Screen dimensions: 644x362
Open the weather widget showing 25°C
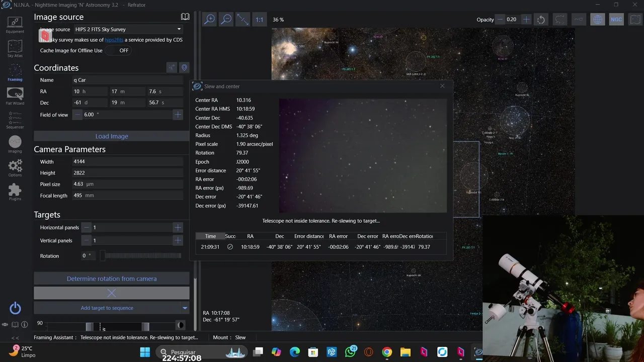point(23,351)
